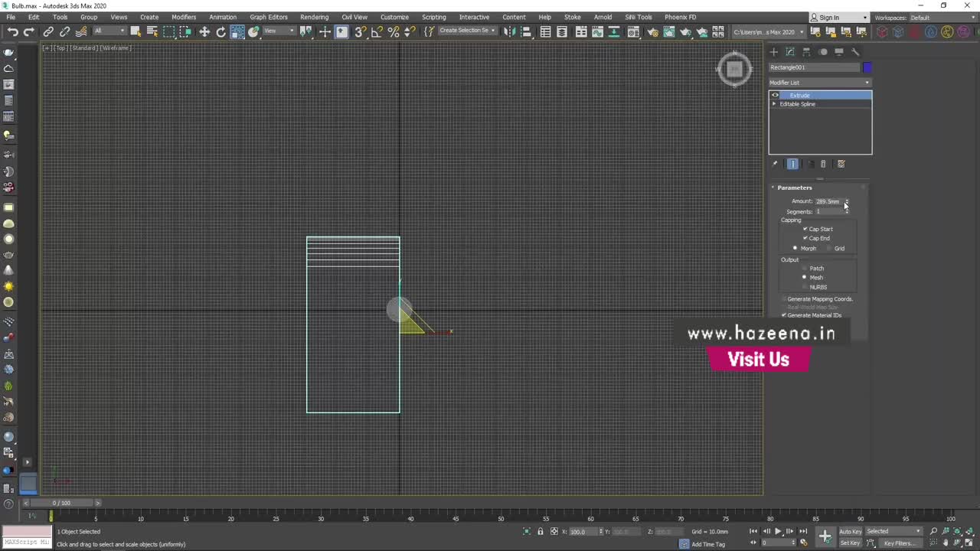This screenshot has width=980, height=551.
Task: Open the Graph Editors menu
Action: [269, 17]
